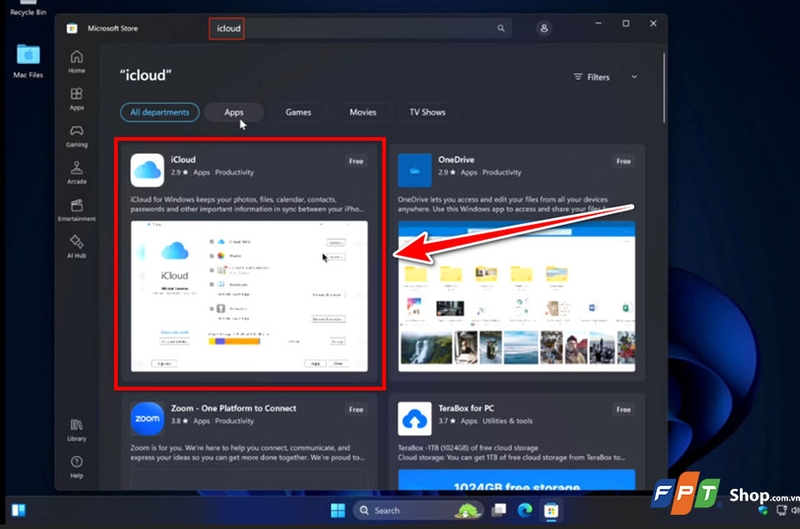Click the iCloud app icon
The height and width of the screenshot is (529, 800).
(147, 170)
